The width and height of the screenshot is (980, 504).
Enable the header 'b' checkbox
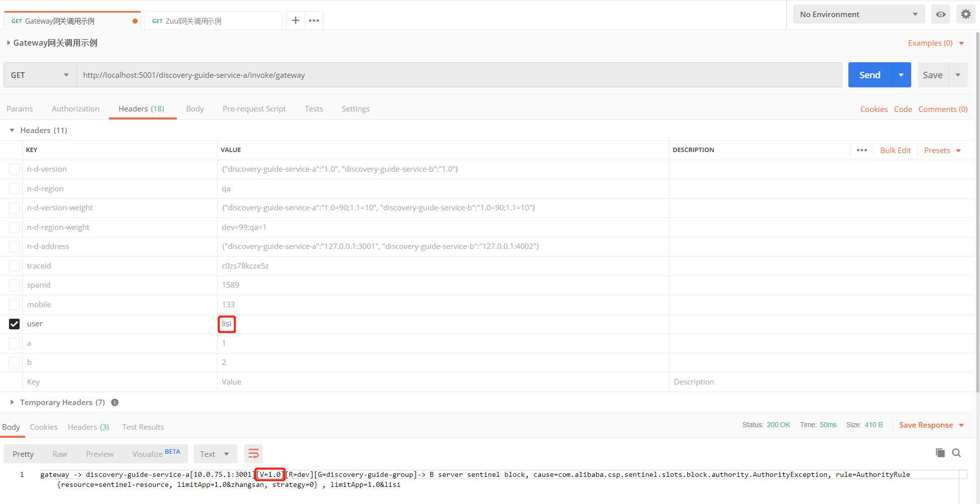pos(14,362)
